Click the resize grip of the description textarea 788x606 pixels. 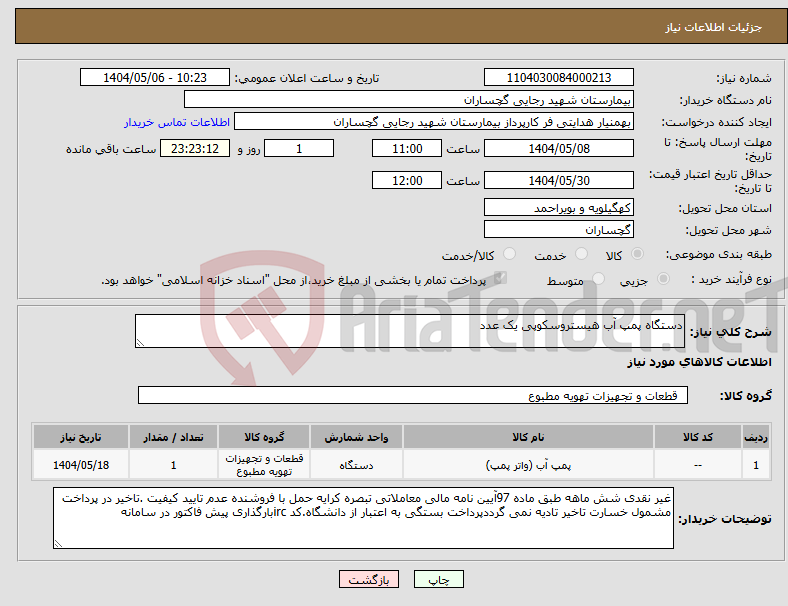[140, 343]
